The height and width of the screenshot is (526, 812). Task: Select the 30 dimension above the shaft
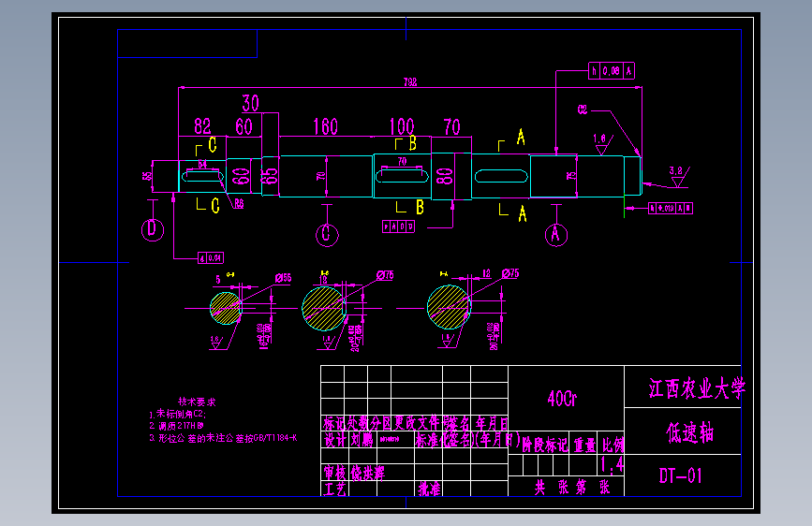pyautogui.click(x=251, y=104)
